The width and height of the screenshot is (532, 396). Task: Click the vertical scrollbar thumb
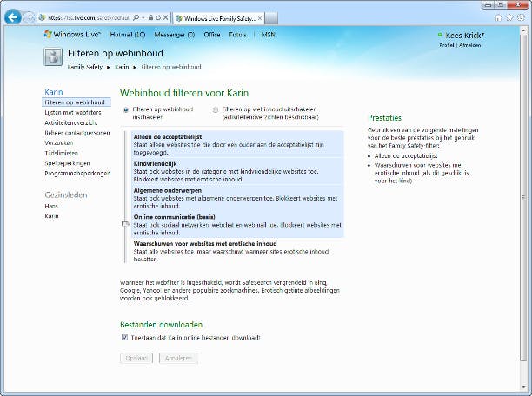[x=523, y=196]
